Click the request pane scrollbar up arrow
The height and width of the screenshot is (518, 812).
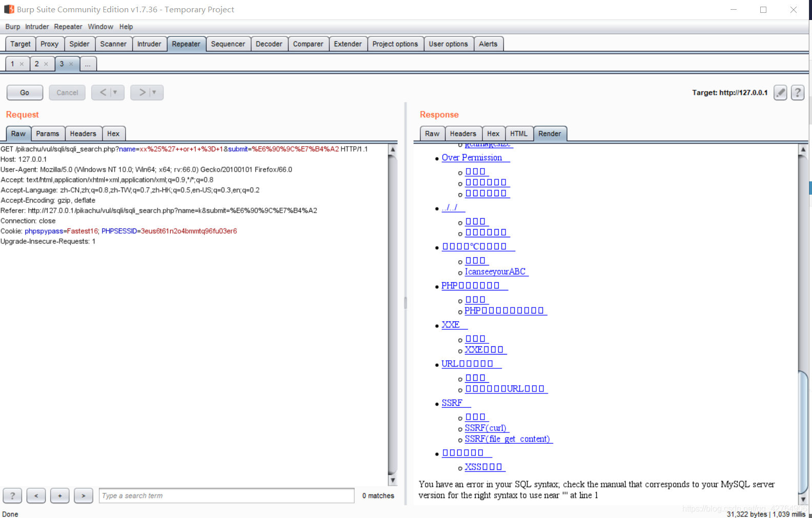[x=393, y=150]
